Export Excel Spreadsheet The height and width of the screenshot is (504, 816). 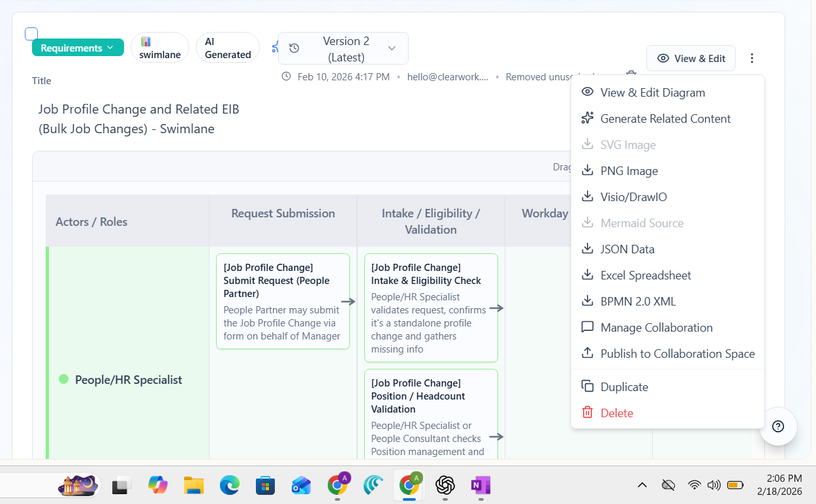point(668,275)
